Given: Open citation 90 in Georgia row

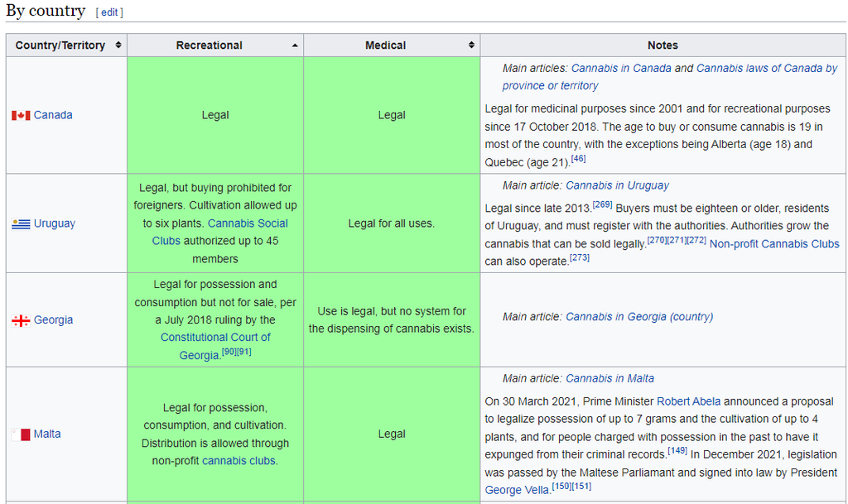Looking at the screenshot, I should tap(229, 353).
